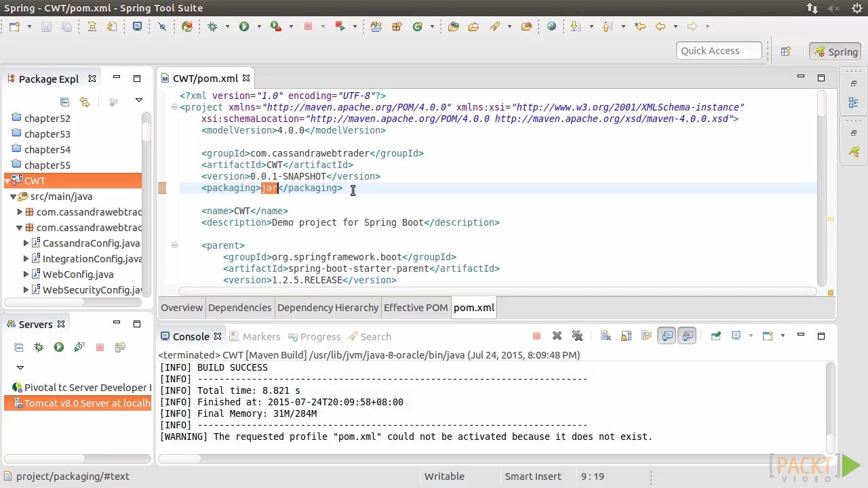
Task: Switch to the Dependencies tab
Action: [x=239, y=308]
